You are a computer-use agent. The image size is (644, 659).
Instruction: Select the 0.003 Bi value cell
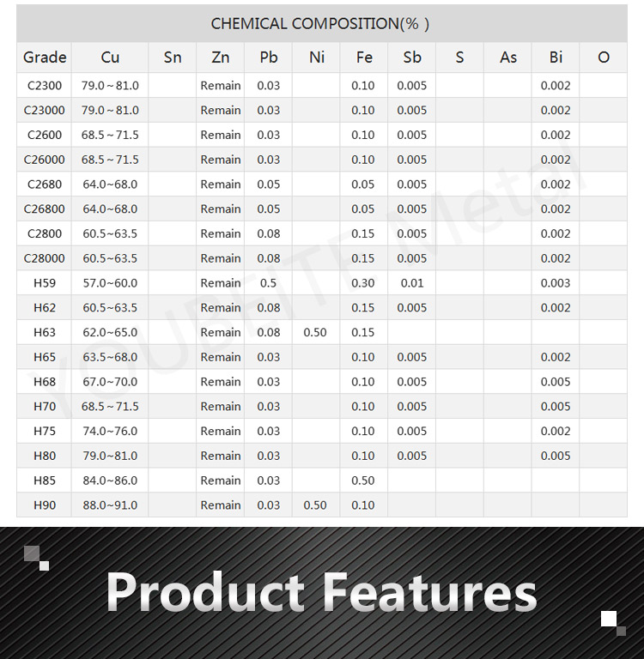(x=556, y=283)
